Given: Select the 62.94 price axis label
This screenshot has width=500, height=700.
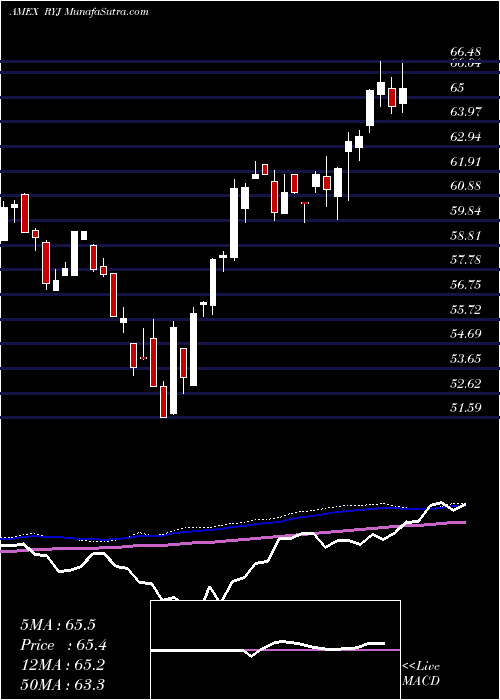Looking at the screenshot, I should pos(466,137).
